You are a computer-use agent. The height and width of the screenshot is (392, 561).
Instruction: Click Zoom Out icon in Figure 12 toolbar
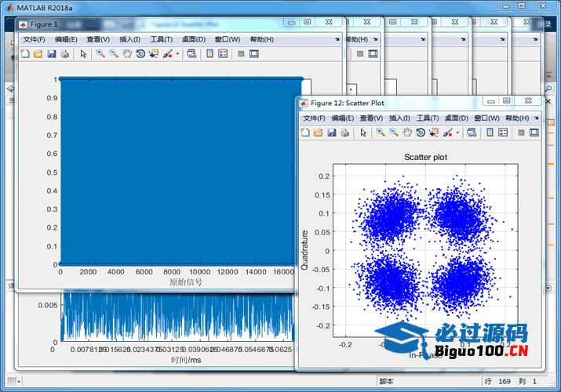393,133
